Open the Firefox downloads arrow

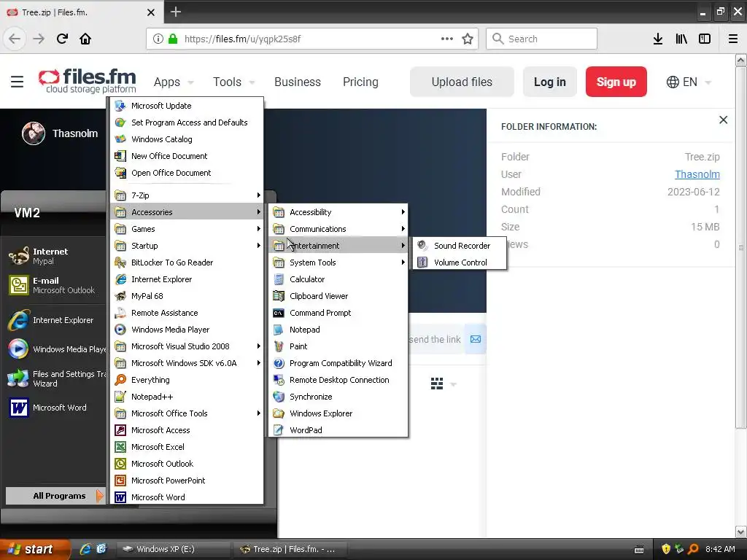pyautogui.click(x=658, y=39)
